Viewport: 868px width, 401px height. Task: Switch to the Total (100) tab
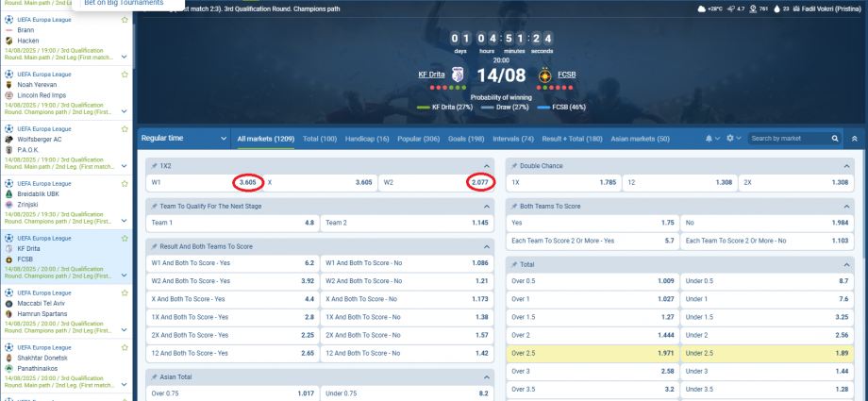point(320,139)
